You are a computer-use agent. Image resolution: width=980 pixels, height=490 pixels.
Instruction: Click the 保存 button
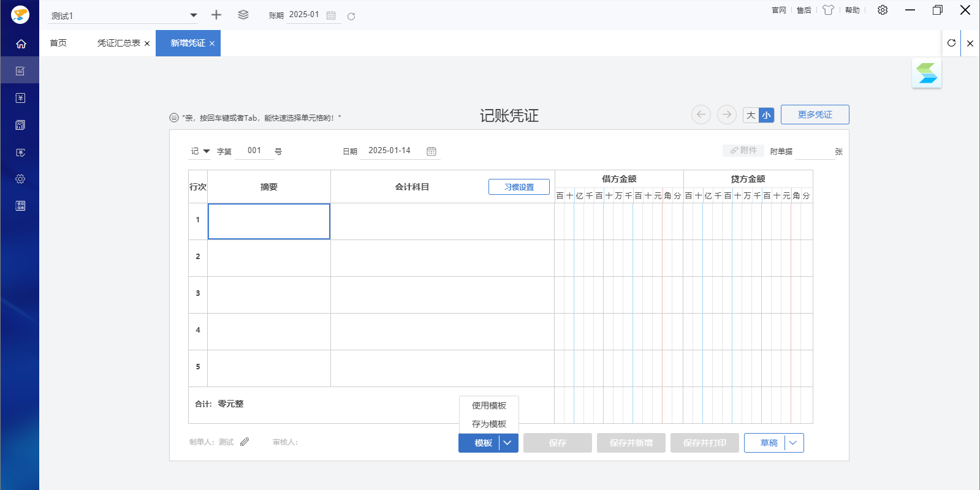pos(558,443)
